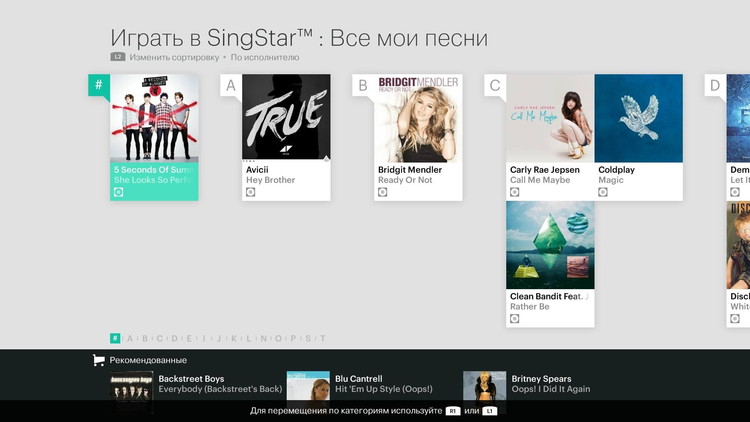The image size is (750, 422).
Task: Click the disc icon on She Looks So Perfect
Action: [119, 192]
